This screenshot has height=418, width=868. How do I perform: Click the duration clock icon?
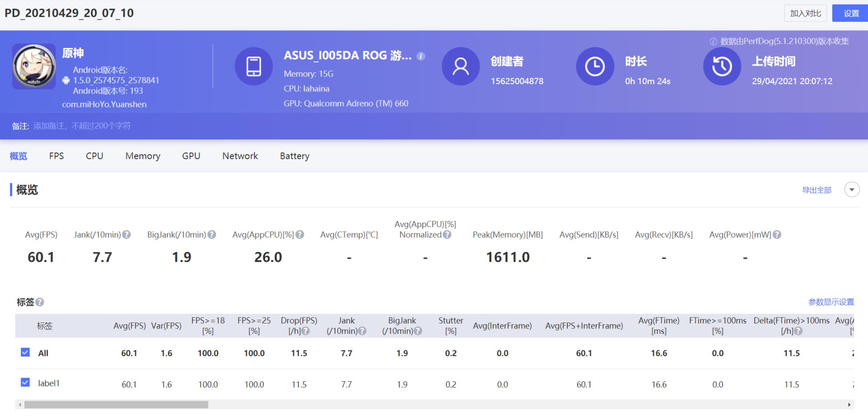pyautogui.click(x=594, y=66)
